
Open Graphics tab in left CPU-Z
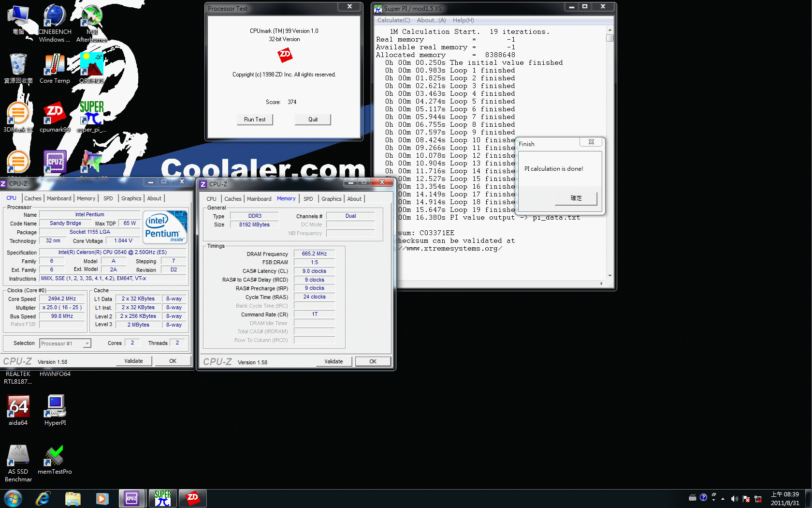(131, 198)
